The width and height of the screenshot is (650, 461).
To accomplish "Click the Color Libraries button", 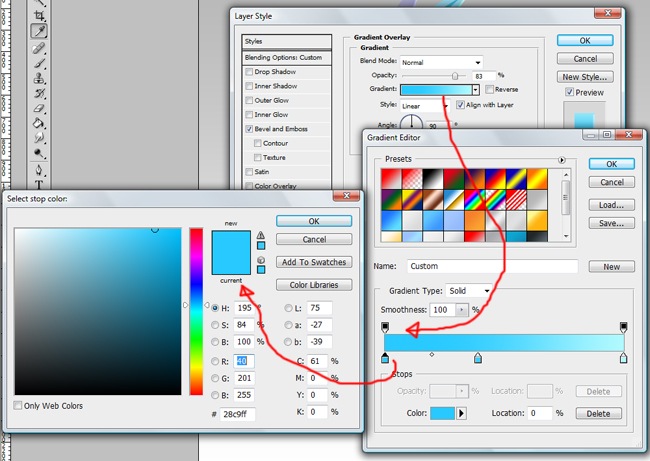I will pos(314,285).
